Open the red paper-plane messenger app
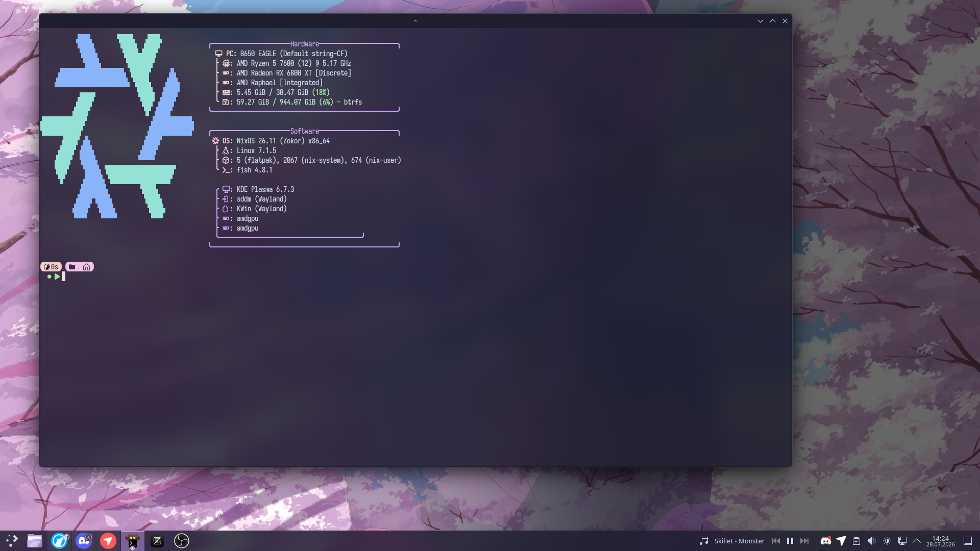The height and width of the screenshot is (551, 980). [108, 541]
